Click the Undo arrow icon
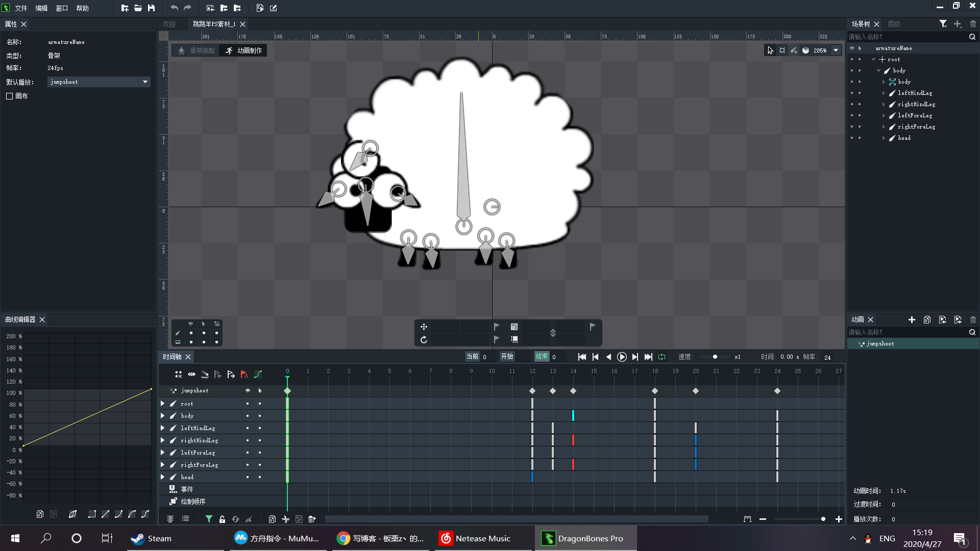The width and height of the screenshot is (980, 551). 174,8
